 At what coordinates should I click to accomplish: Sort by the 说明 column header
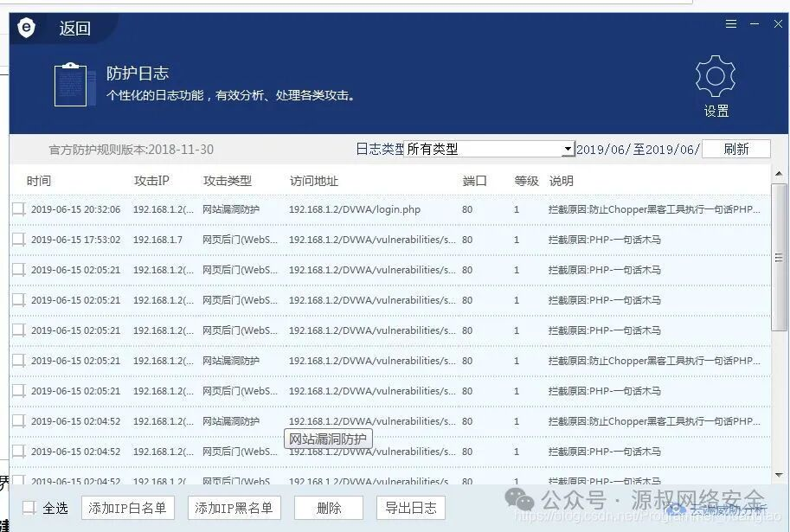pyautogui.click(x=561, y=181)
